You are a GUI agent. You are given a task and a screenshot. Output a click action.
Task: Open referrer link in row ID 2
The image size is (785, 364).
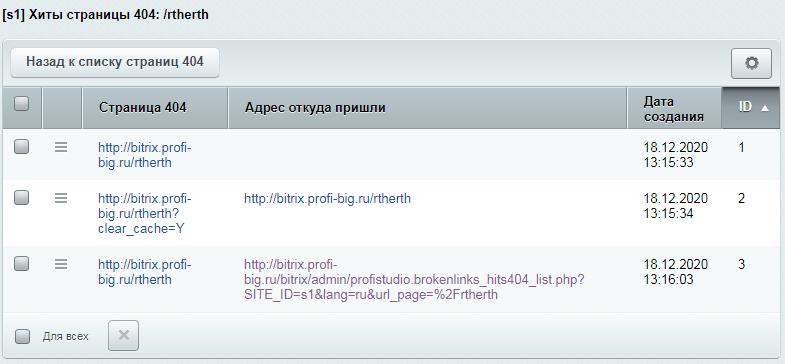pos(327,199)
